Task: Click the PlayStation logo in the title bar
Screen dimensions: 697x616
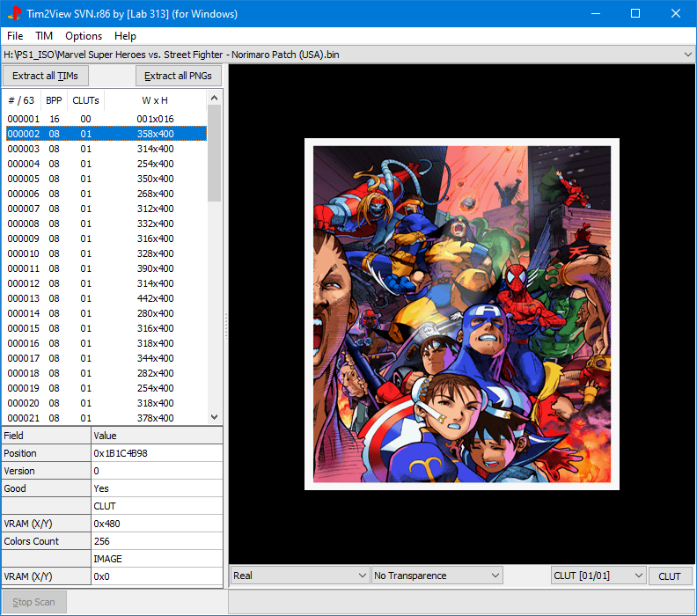Action: coord(14,13)
